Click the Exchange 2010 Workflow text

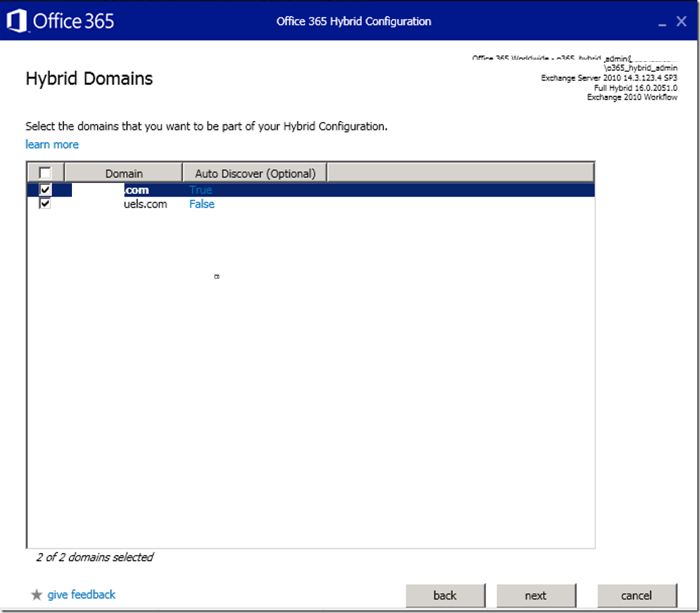point(632,98)
